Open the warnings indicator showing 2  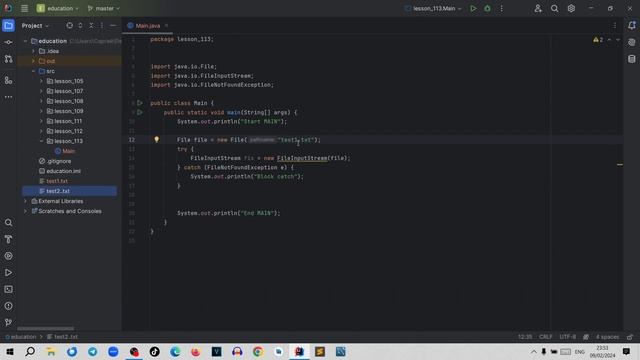click(598, 40)
